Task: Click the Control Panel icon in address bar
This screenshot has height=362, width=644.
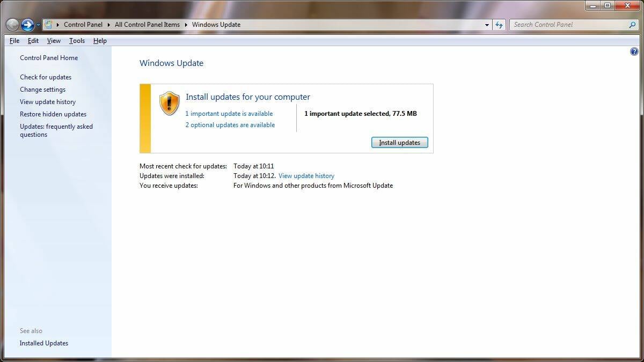Action: click(x=48, y=24)
